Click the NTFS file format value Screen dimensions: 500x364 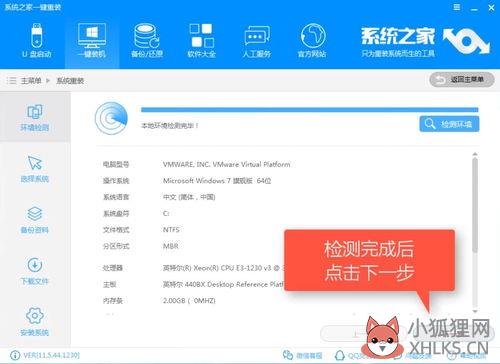(x=171, y=230)
